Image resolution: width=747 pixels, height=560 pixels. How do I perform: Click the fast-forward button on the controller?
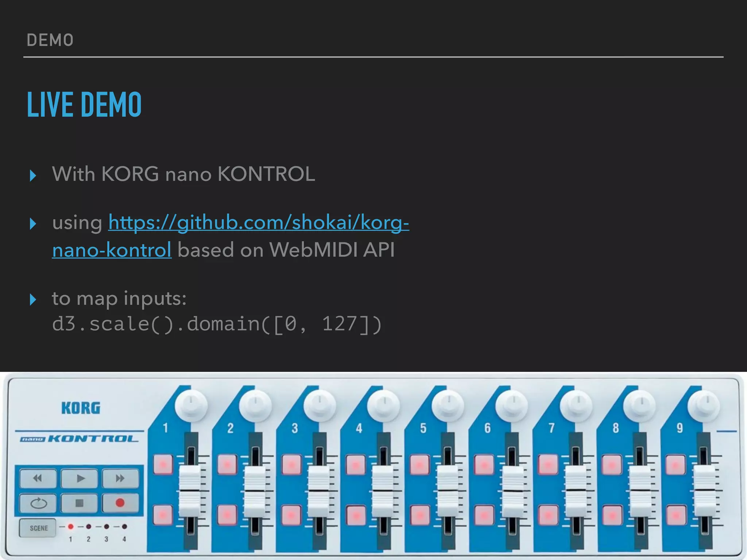[x=120, y=478]
